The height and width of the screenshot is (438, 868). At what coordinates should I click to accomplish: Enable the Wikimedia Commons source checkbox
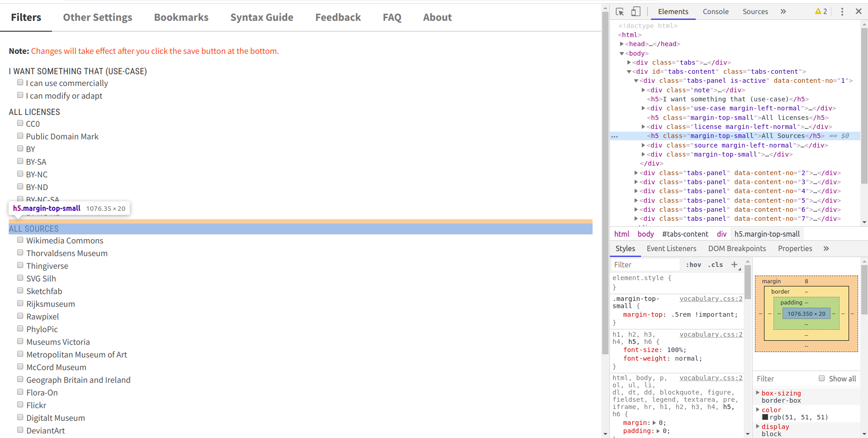(x=20, y=240)
